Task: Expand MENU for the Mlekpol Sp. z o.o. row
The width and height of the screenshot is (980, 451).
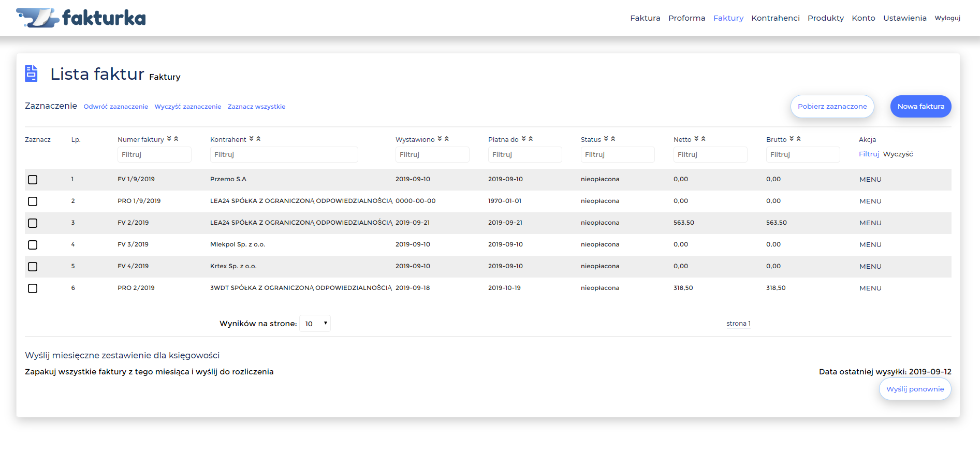Action: [x=870, y=245]
